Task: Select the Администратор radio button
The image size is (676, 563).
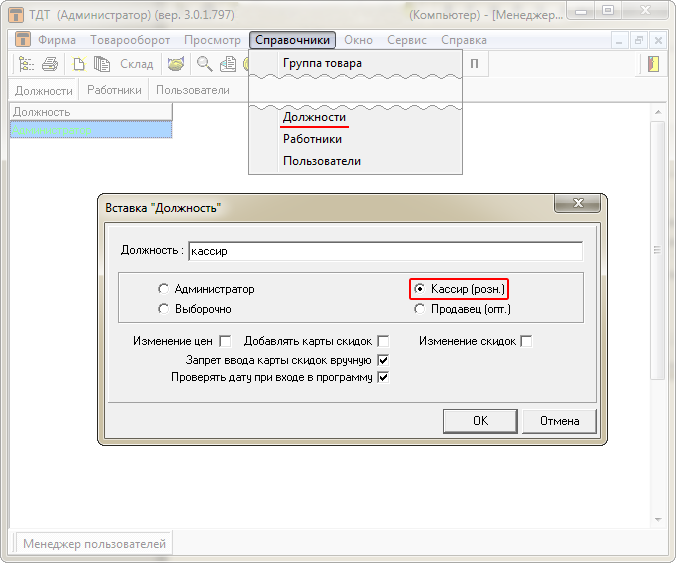Action: click(x=163, y=289)
